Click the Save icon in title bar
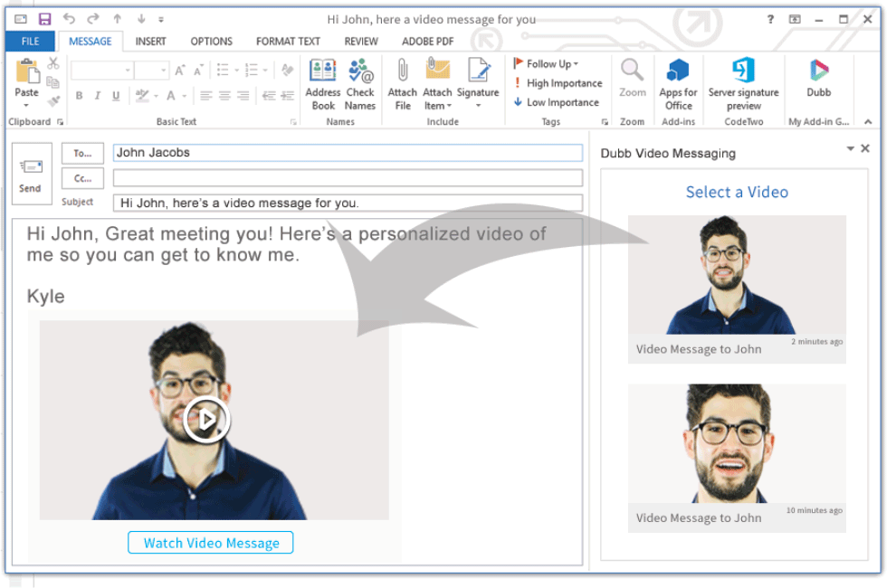This screenshot has width=896, height=588. [x=44, y=19]
